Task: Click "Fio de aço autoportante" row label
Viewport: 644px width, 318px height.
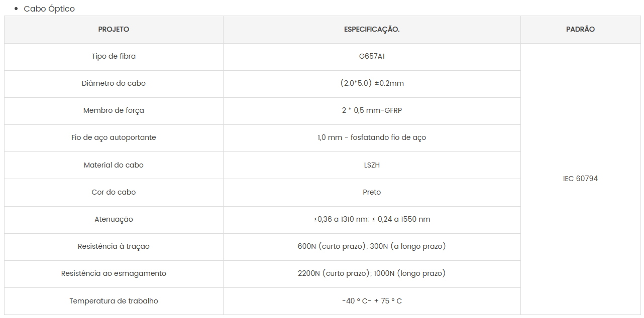Action: pos(114,138)
